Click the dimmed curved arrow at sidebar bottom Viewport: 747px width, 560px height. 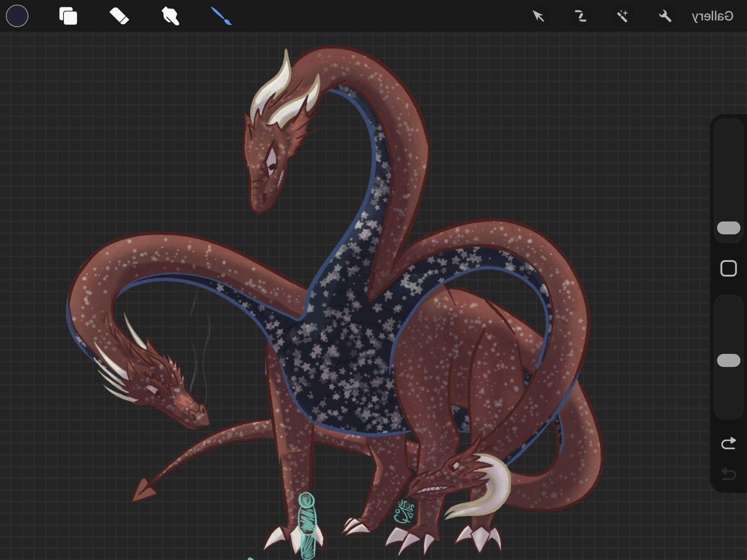[x=728, y=474]
